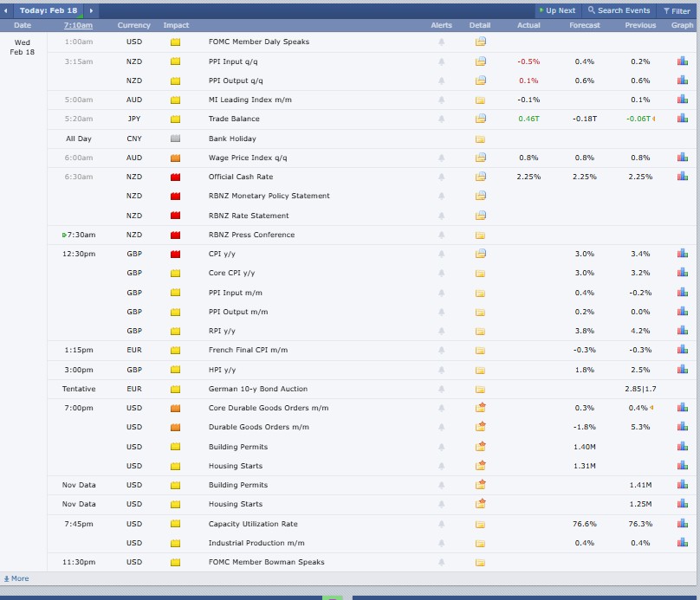The height and width of the screenshot is (600, 700).
Task: Toggle the alert bell for Wage Price Index q/q
Action: pos(442,158)
